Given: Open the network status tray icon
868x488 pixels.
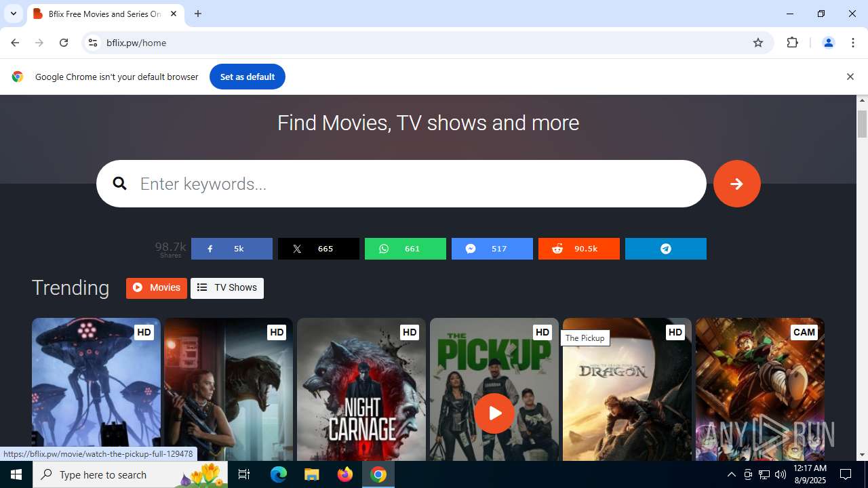Looking at the screenshot, I should pos(764,474).
